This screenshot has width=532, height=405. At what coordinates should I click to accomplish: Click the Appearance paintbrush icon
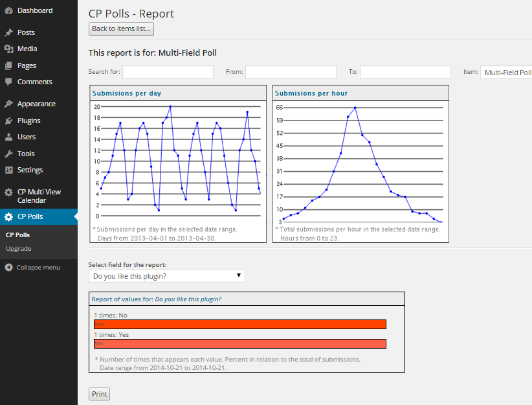tap(8, 104)
